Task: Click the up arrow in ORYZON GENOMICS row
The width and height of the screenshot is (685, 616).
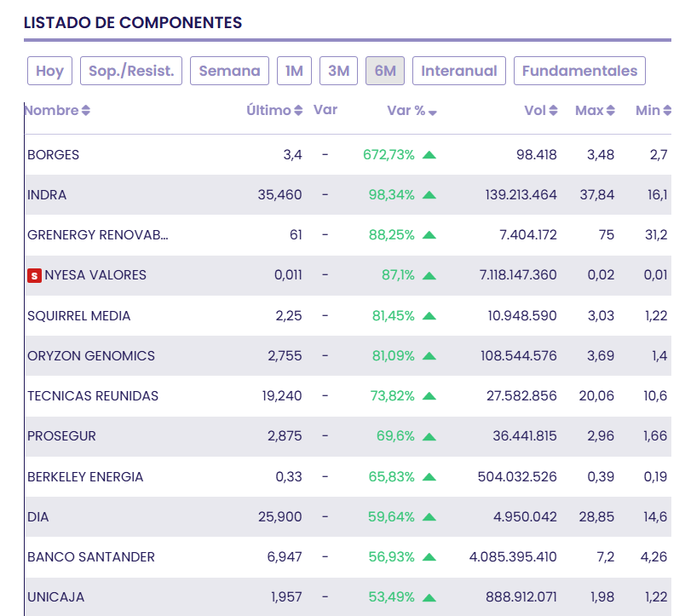Action: (429, 356)
